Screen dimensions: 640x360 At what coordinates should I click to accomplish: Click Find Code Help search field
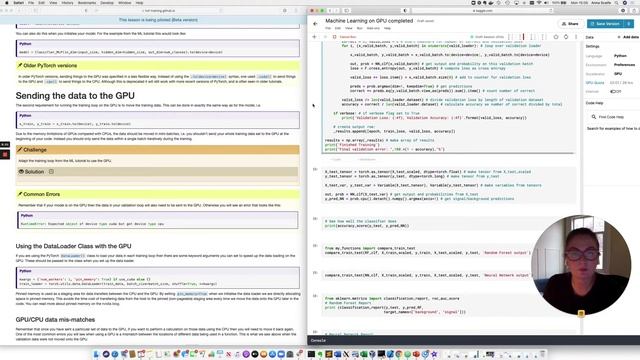point(613,117)
